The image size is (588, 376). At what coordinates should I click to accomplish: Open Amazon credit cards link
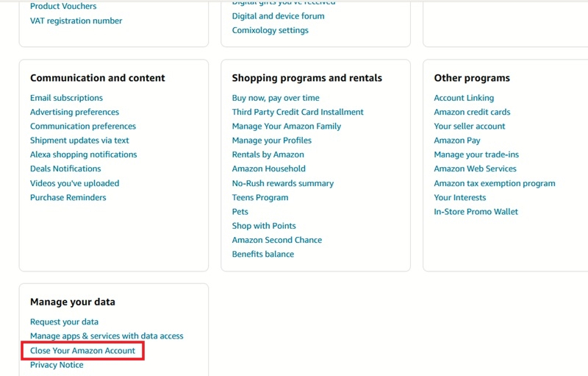point(472,112)
